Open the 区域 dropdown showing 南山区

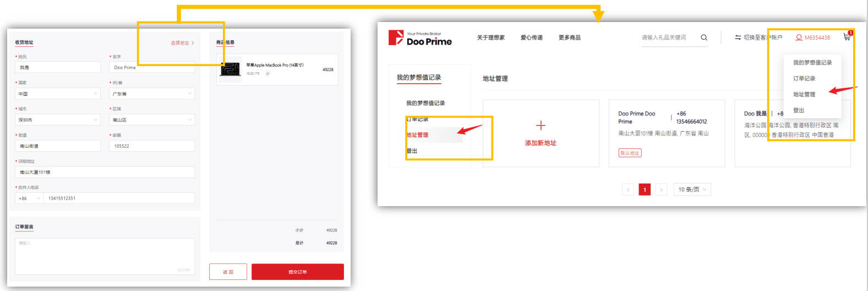pos(152,120)
